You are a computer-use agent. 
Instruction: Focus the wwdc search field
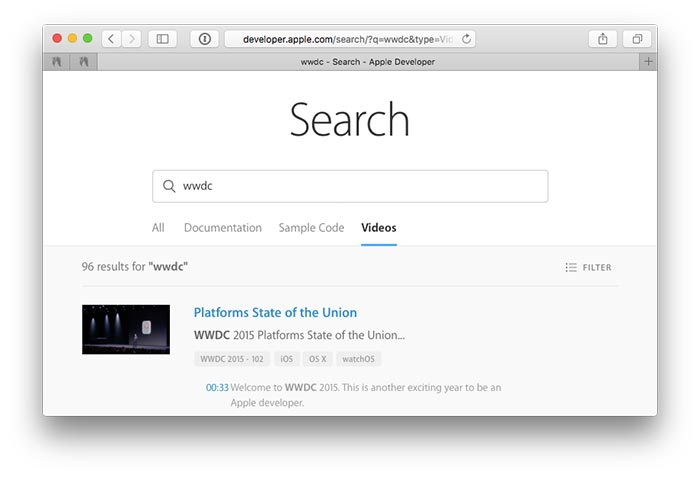(350, 186)
